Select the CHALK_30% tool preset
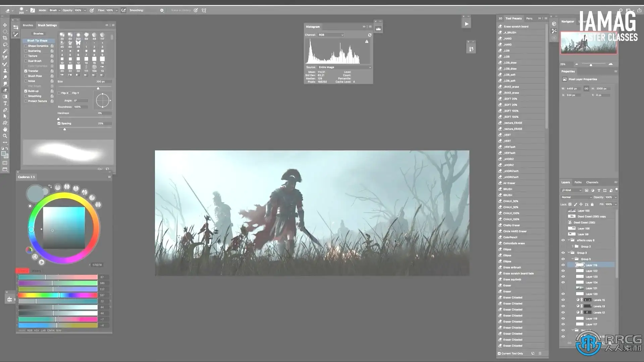The width and height of the screenshot is (644, 362). point(511,201)
